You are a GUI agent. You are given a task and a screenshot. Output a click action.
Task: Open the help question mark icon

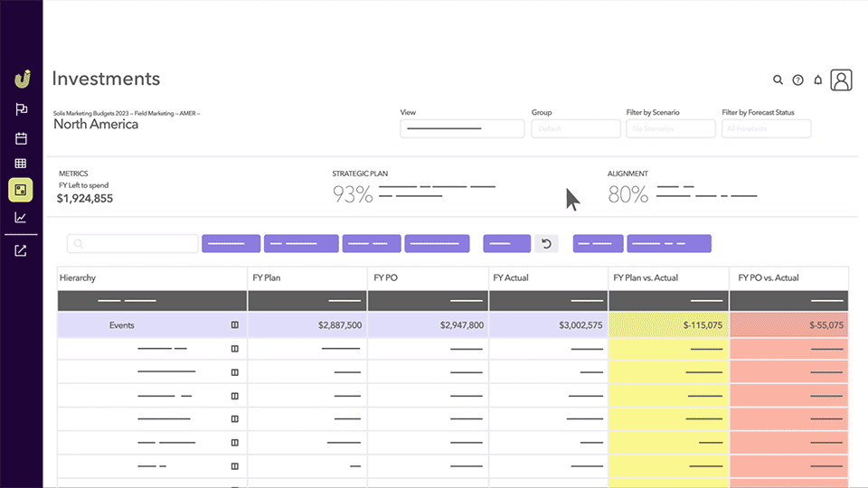(x=797, y=80)
